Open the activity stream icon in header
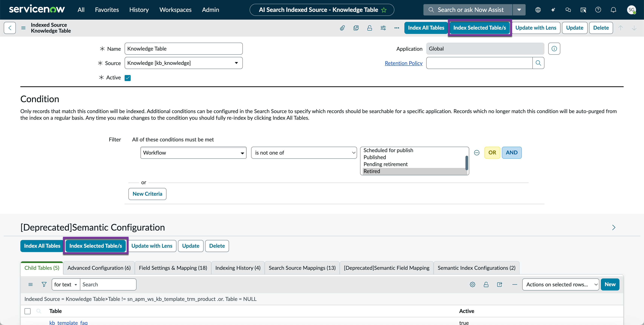The image size is (644, 325). click(x=356, y=28)
